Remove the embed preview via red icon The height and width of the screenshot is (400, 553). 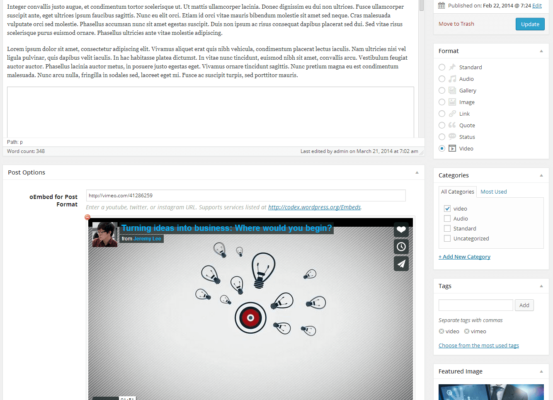tap(87, 217)
